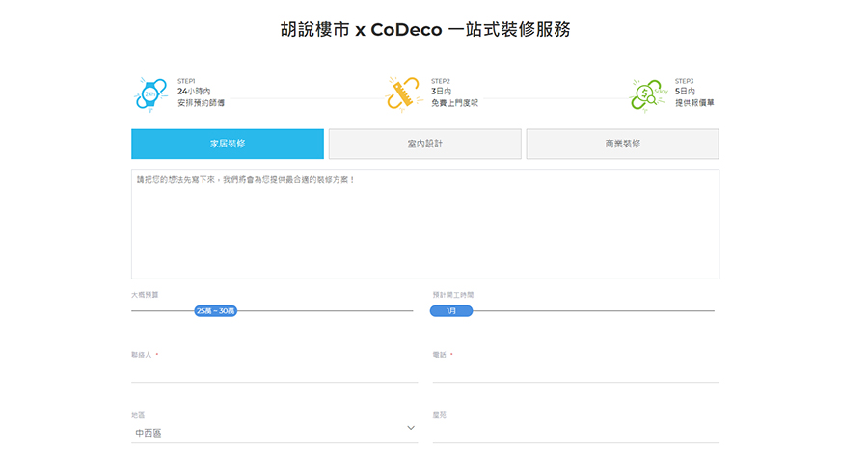The image size is (868, 451).
Task: Click the 電話 input field
Action: point(576,371)
